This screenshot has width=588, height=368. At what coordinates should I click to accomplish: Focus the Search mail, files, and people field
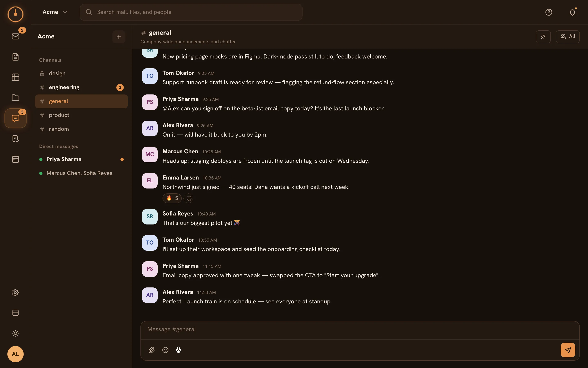pyautogui.click(x=191, y=12)
